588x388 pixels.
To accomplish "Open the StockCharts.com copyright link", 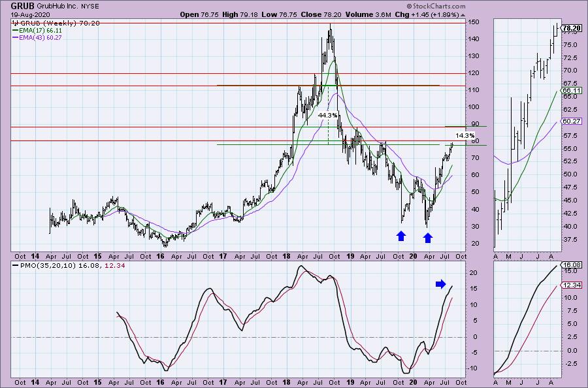I will click(436, 6).
